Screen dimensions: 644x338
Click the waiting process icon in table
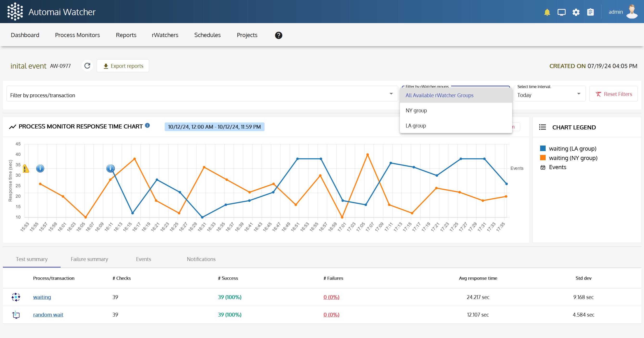[16, 297]
